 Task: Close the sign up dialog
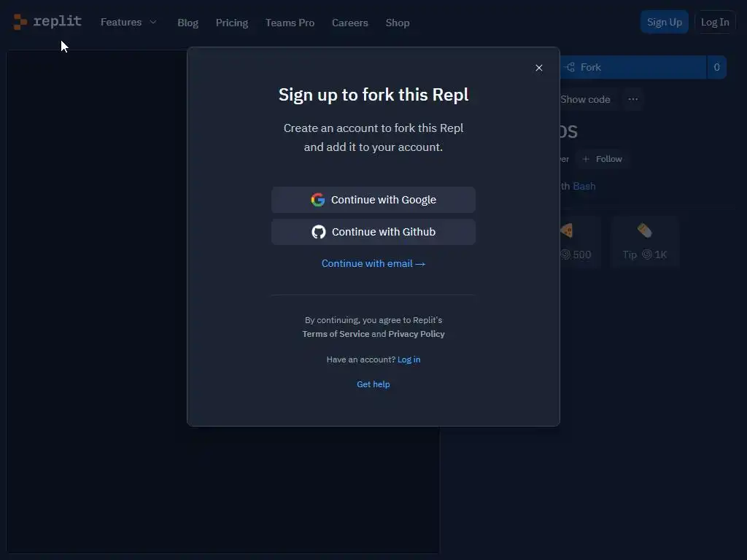pos(539,68)
